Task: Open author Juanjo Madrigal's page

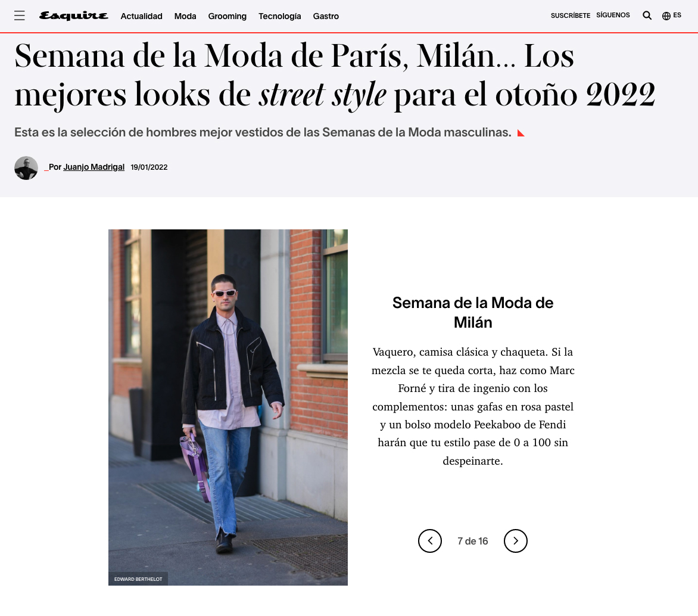Action: [x=94, y=167]
